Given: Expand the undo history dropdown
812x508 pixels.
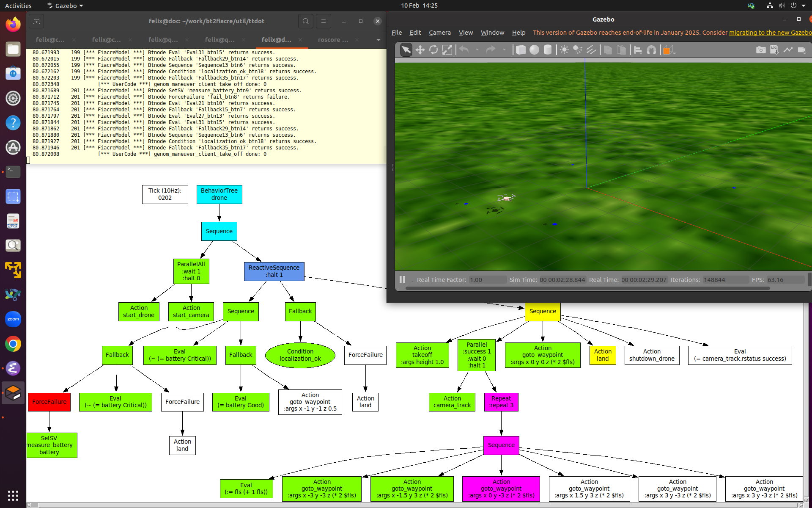Looking at the screenshot, I should (477, 50).
